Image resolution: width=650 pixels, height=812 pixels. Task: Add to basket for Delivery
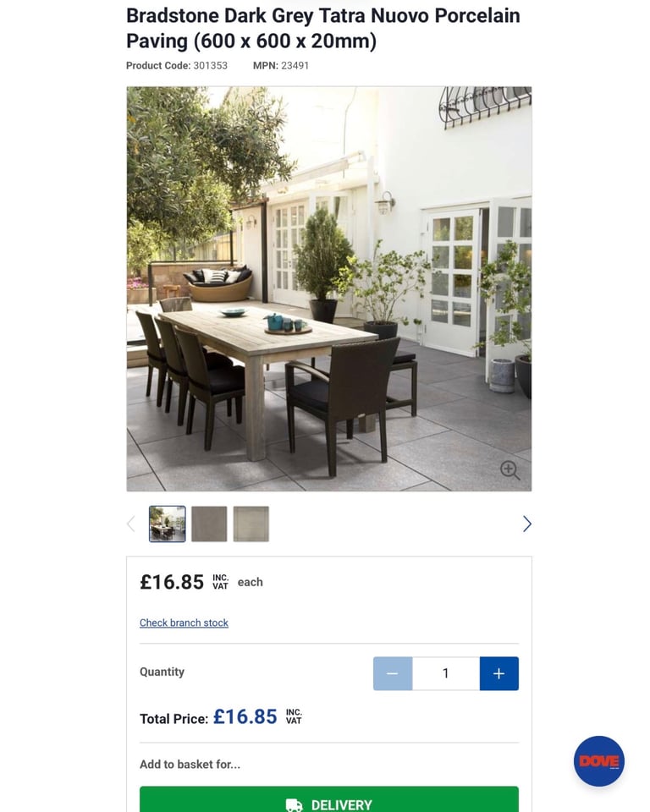328,799
